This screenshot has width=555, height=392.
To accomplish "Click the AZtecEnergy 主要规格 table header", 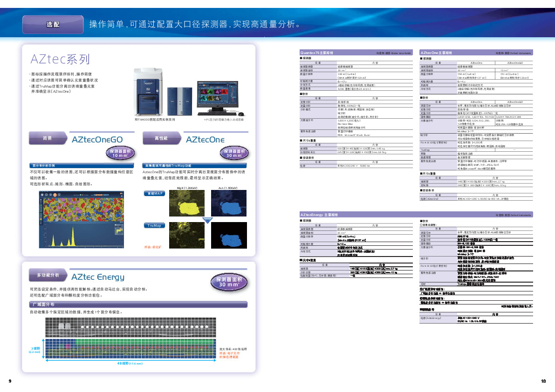I will 416,215.
